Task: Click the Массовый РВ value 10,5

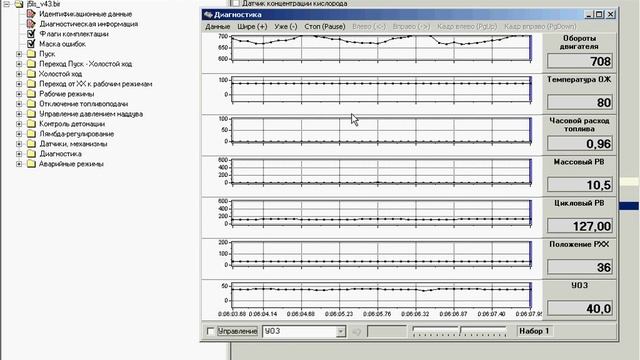Action: click(x=580, y=185)
